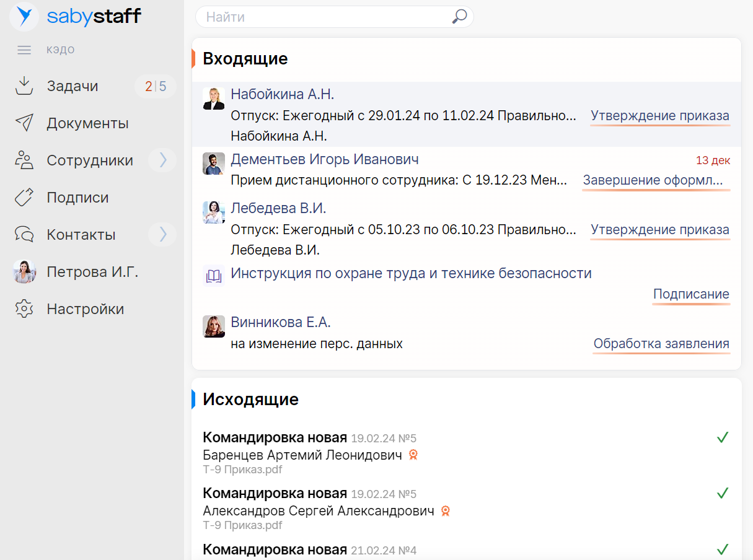The width and height of the screenshot is (753, 560).
Task: Click the Сотрудники people icon
Action: (24, 160)
